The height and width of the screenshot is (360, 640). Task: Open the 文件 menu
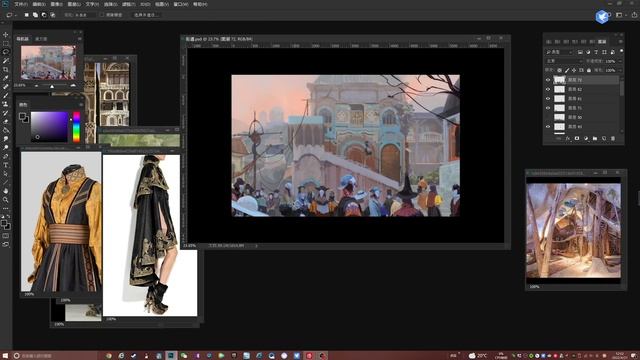coord(21,4)
